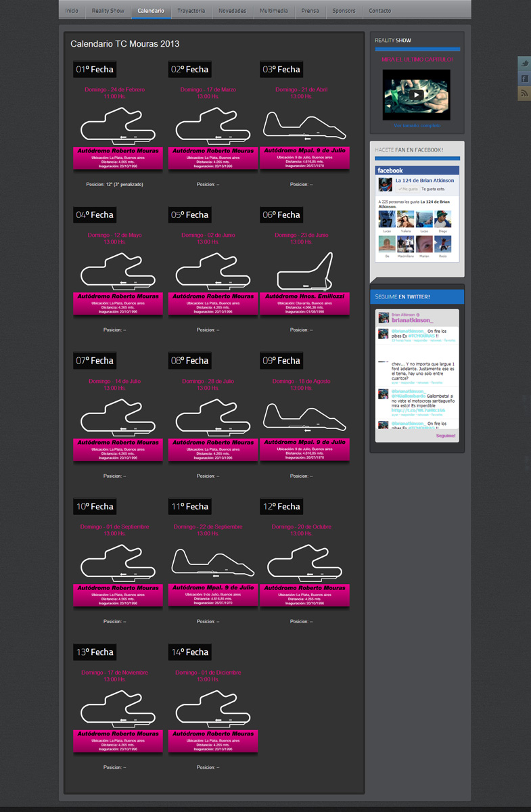This screenshot has width=531, height=812.
Task: Click the Facebook icon on the side tab
Action: pos(524,78)
